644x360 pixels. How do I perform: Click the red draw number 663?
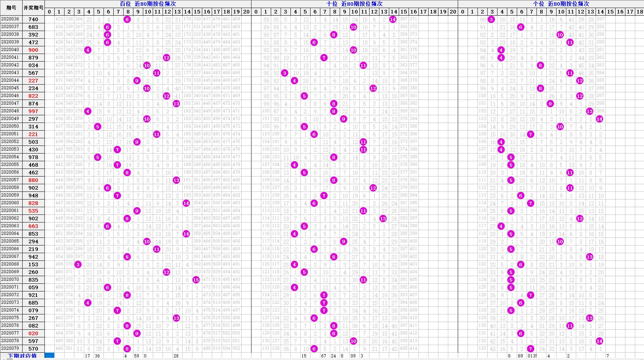(x=34, y=226)
